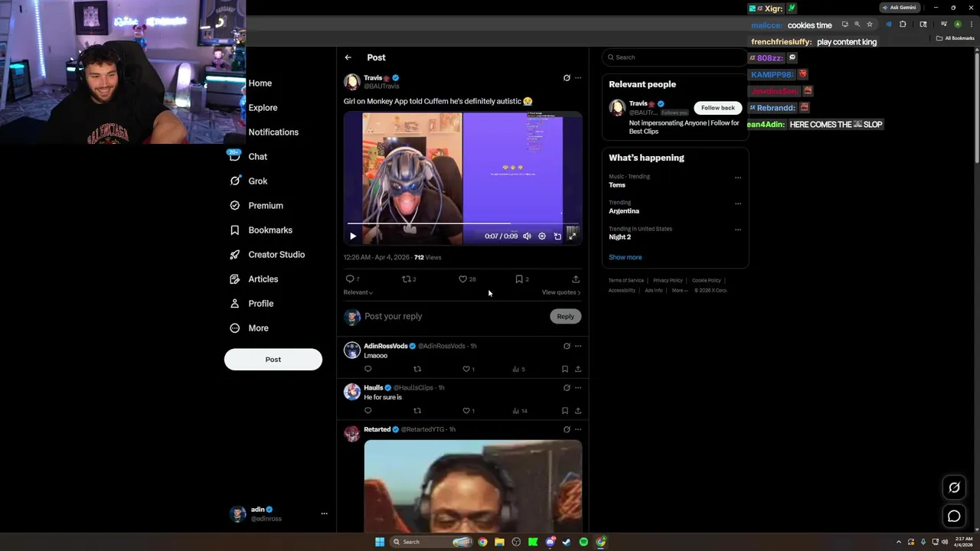
Task: Open more options on Haulls's reply
Action: [578, 387]
